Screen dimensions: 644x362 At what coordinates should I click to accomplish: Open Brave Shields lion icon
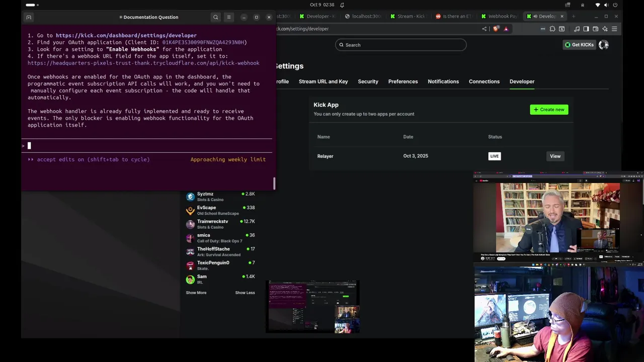click(496, 29)
